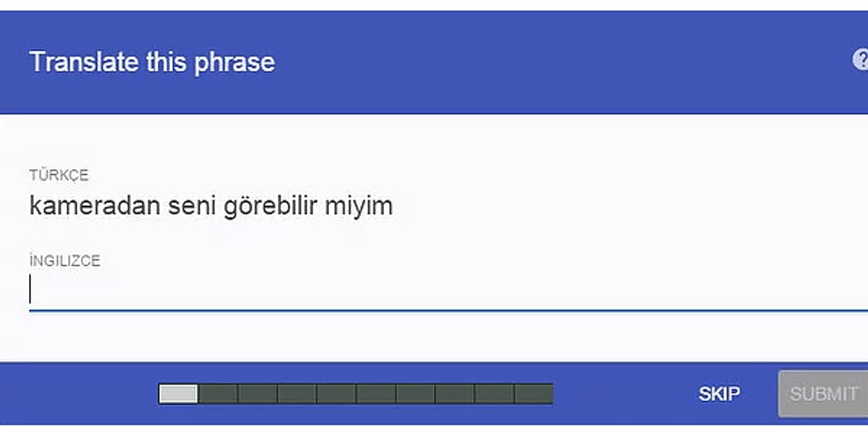Skip this phrase with the SKIP button

pos(719,394)
